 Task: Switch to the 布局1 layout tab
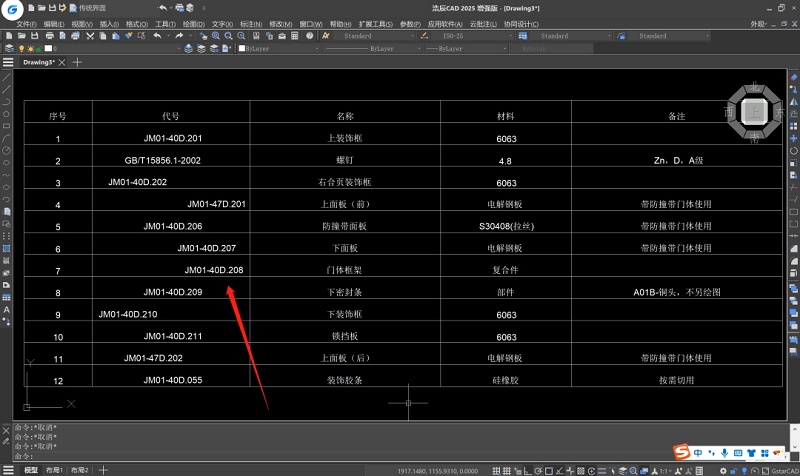point(54,470)
